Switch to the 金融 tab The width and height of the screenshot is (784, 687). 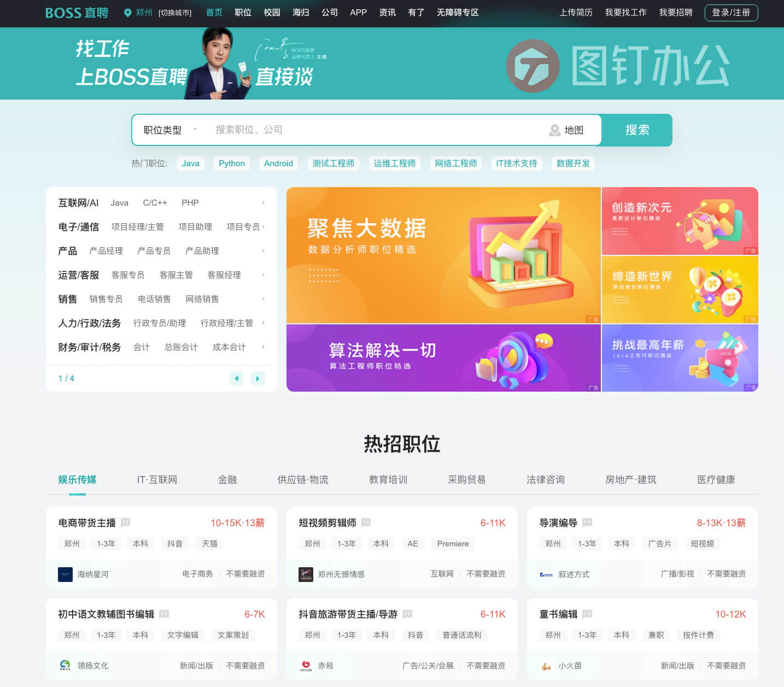click(227, 480)
